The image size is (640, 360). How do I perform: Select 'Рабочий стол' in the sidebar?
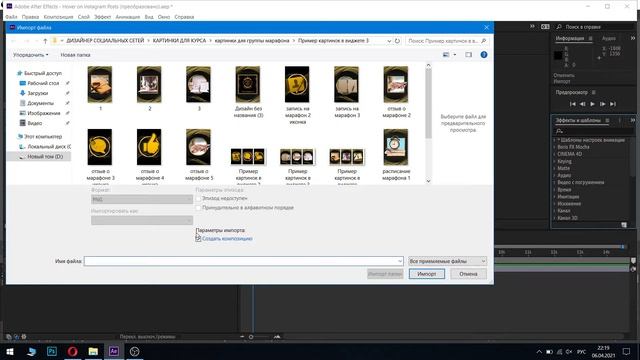click(x=43, y=83)
